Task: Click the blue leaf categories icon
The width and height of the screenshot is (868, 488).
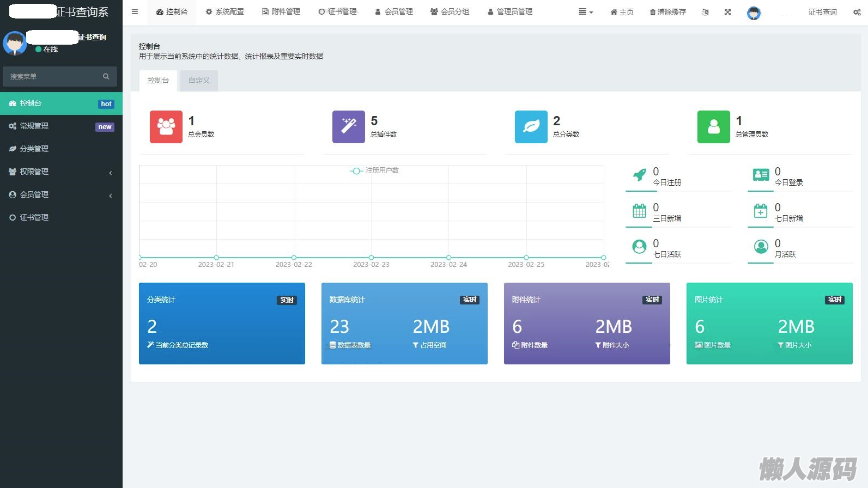Action: [x=531, y=127]
